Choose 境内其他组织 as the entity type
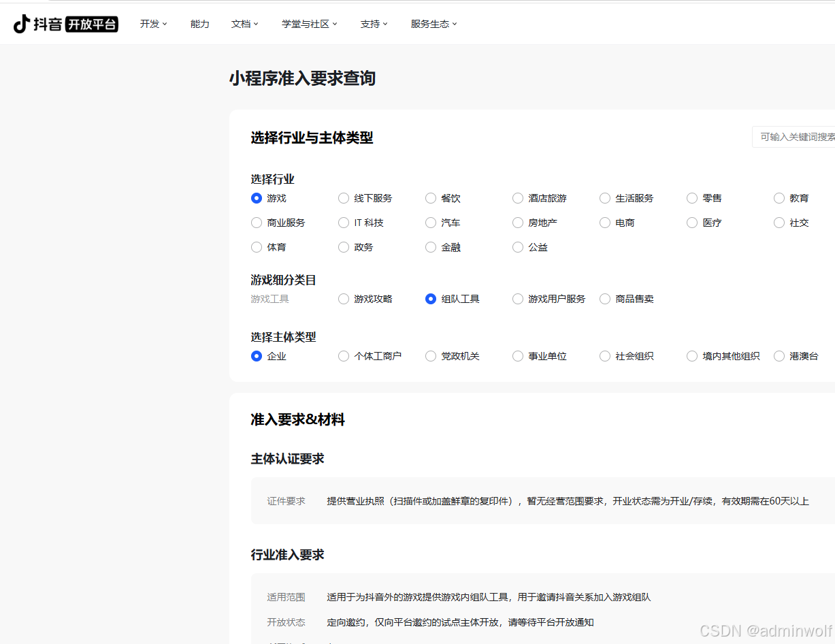 (x=692, y=356)
